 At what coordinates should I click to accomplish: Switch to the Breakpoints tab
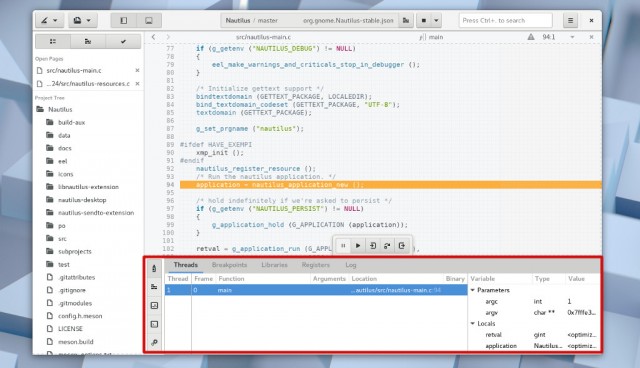pos(229,265)
